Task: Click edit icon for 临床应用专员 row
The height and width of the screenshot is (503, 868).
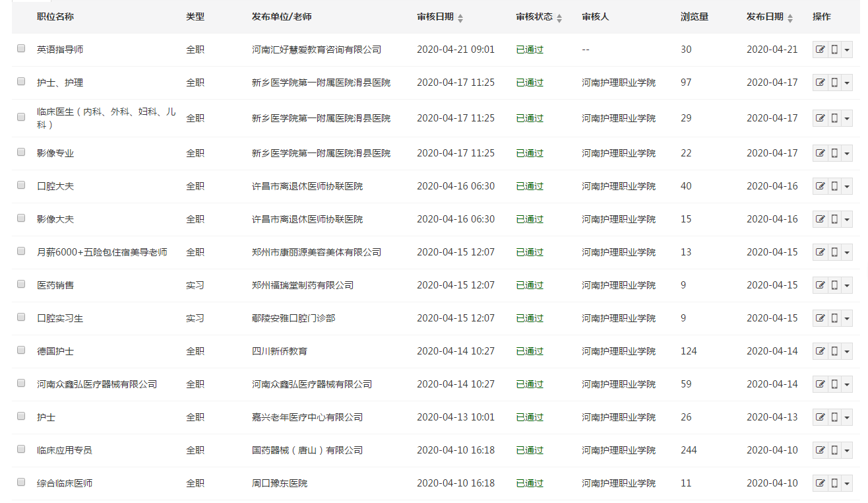Action: [x=820, y=450]
